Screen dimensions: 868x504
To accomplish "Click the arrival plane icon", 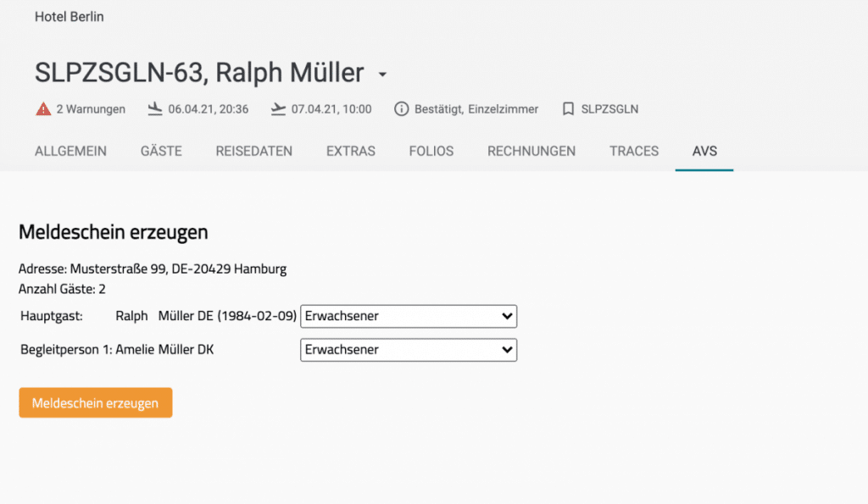I will point(155,109).
